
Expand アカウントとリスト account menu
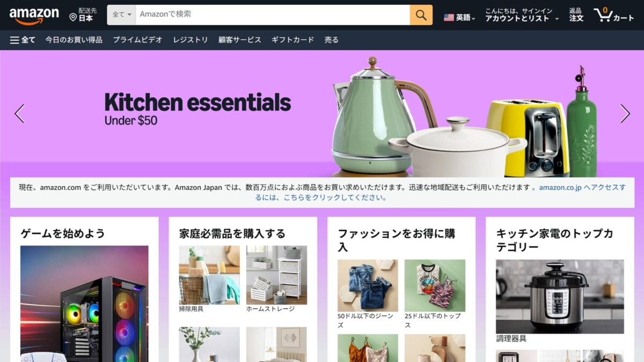coord(521,15)
